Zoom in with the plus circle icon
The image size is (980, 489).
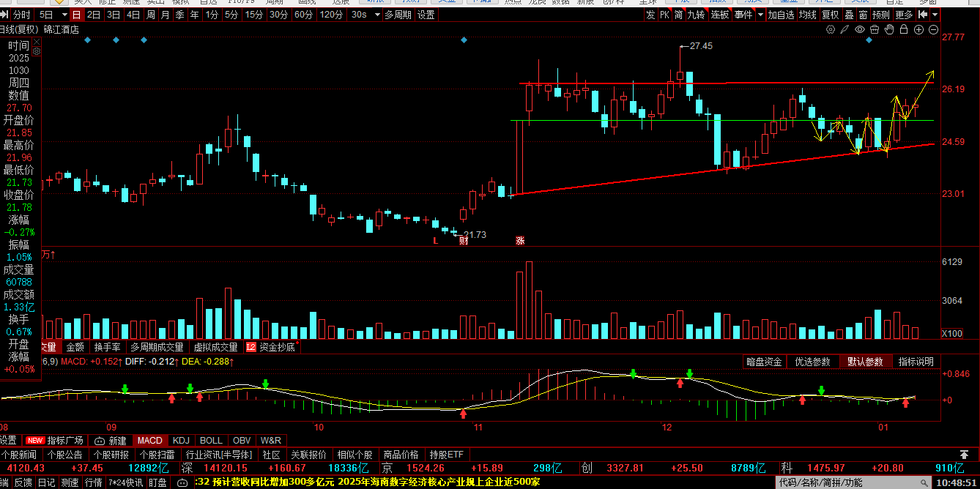click(918, 29)
